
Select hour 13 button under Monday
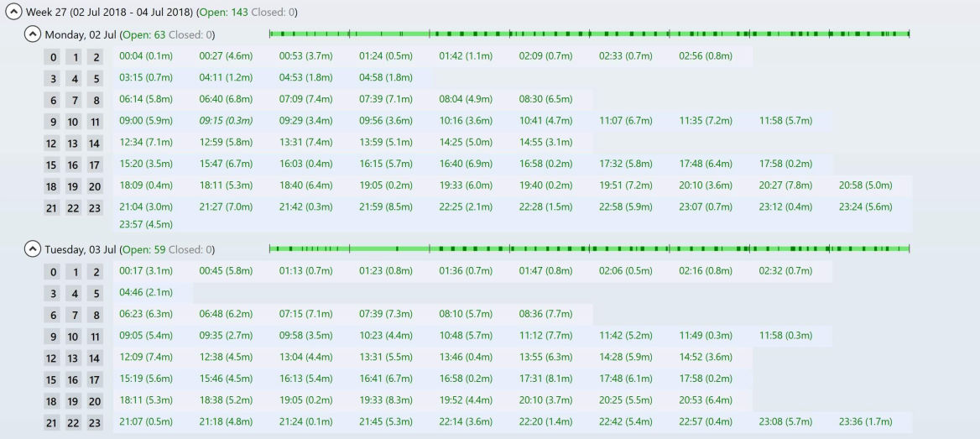click(73, 144)
